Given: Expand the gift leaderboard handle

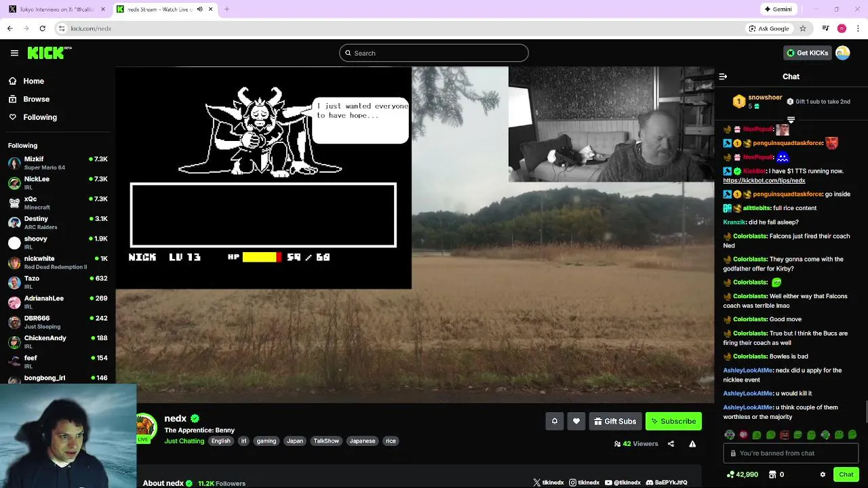Looking at the screenshot, I should click(791, 120).
